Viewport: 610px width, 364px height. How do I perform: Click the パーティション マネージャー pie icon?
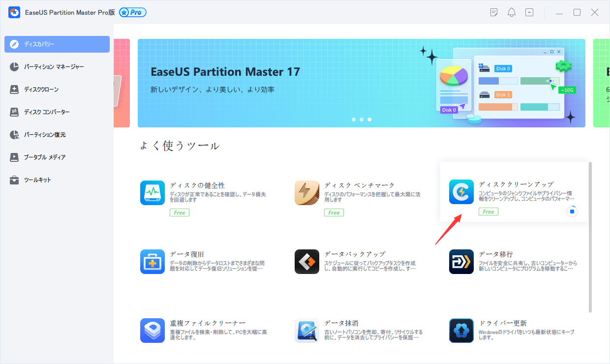[x=15, y=67]
